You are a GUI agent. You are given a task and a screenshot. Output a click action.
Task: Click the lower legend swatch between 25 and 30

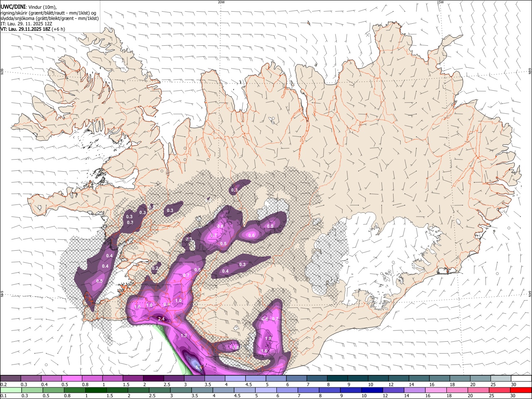click(499, 390)
